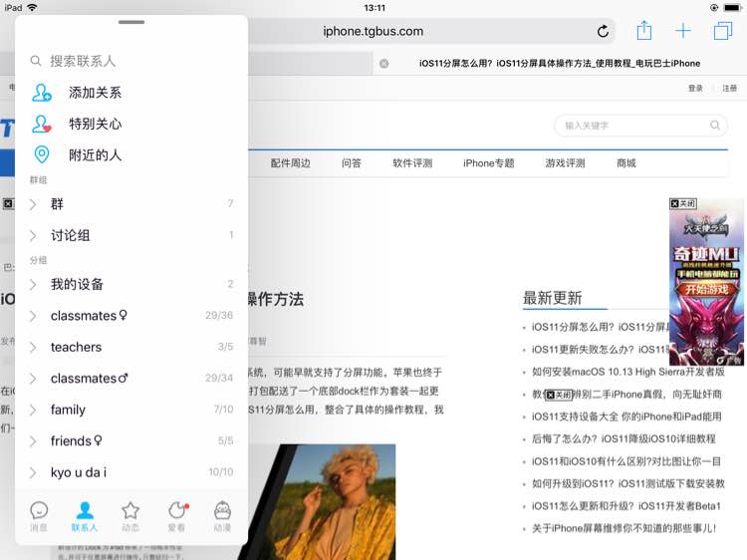The height and width of the screenshot is (560, 747).
Task: Tap the website search magnifier icon
Action: click(x=714, y=126)
